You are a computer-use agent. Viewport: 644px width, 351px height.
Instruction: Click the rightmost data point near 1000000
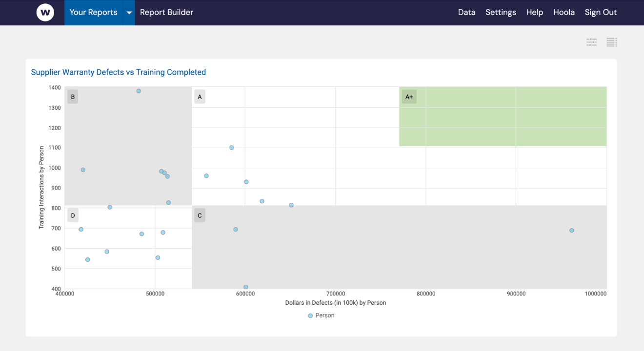tap(571, 230)
